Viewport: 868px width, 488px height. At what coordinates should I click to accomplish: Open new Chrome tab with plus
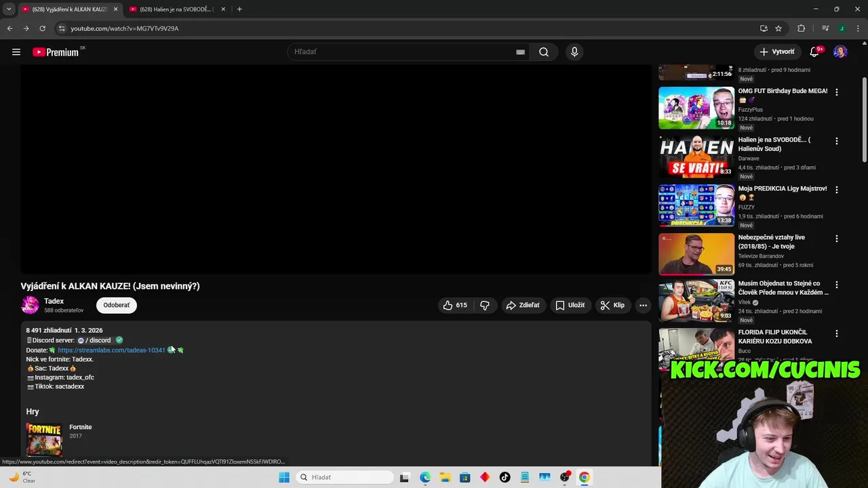pyautogui.click(x=239, y=9)
